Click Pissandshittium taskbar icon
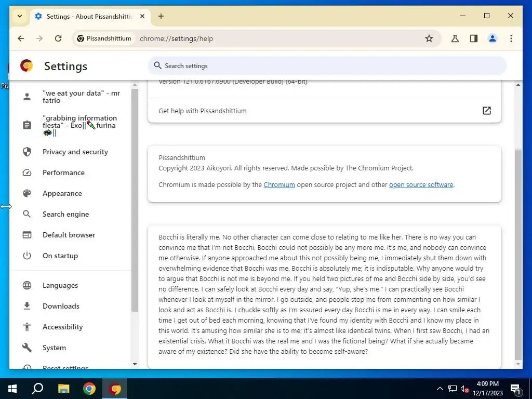 tap(115, 389)
